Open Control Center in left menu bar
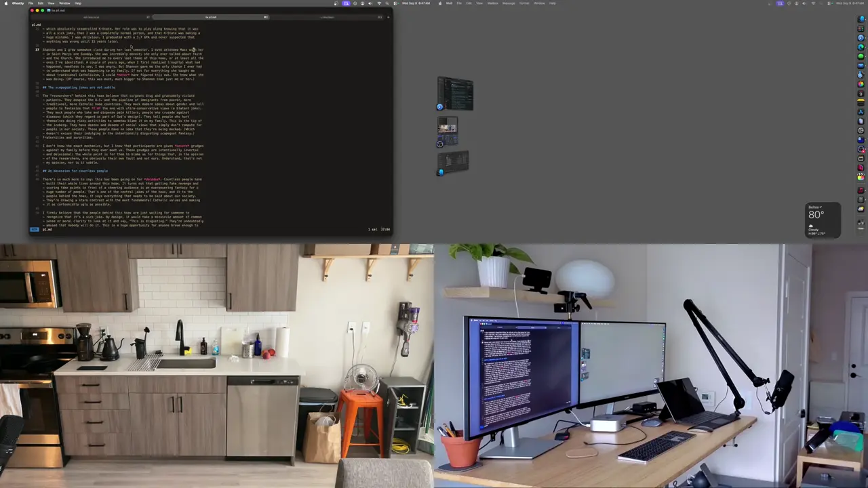This screenshot has height=488, width=868. [x=395, y=3]
